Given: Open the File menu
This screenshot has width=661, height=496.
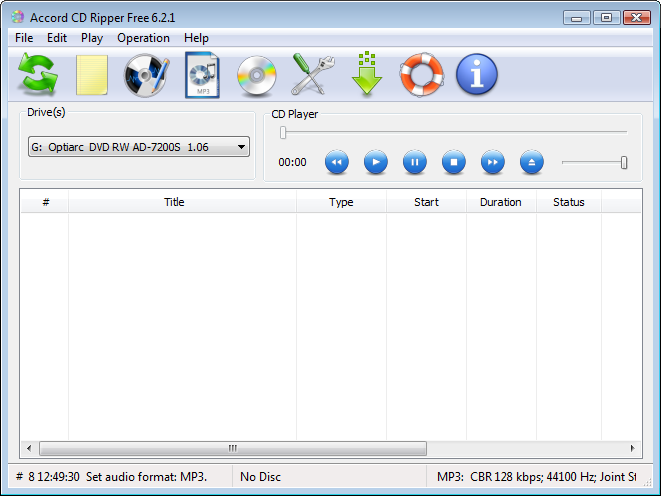Looking at the screenshot, I should point(24,38).
